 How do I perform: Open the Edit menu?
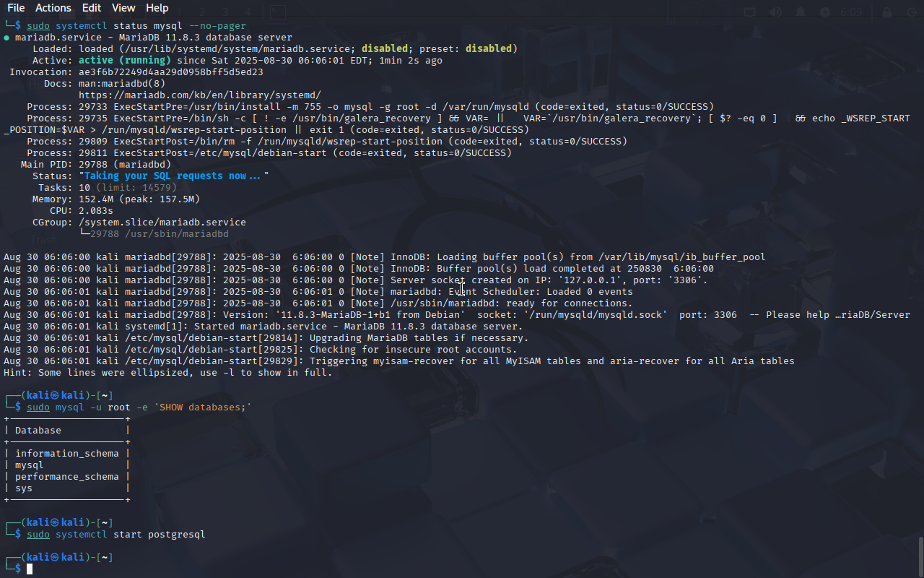click(92, 8)
